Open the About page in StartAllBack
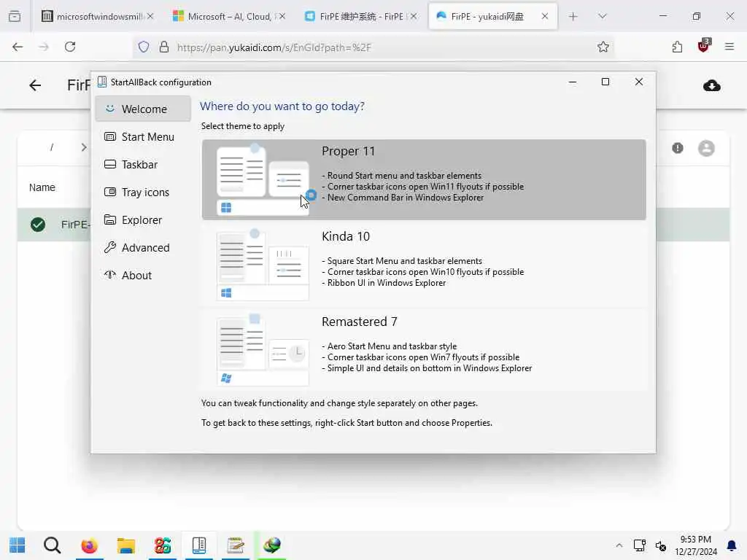Image resolution: width=747 pixels, height=560 pixels. tap(143, 275)
